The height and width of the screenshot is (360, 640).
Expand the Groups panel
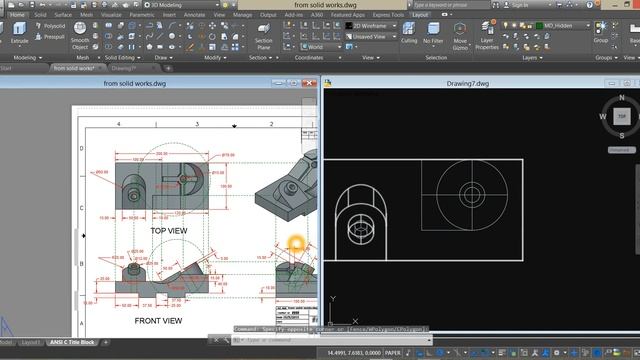point(606,58)
